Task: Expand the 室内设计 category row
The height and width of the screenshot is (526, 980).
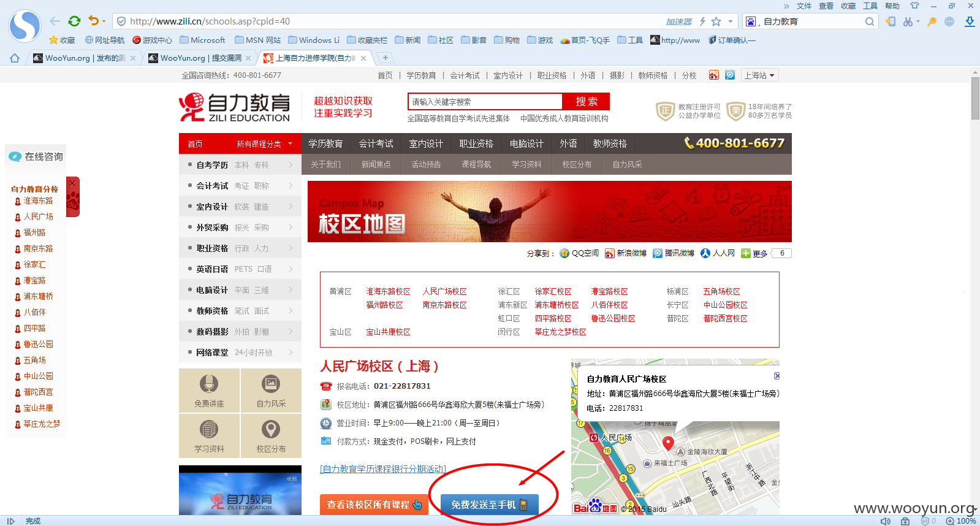Action: click(x=240, y=207)
